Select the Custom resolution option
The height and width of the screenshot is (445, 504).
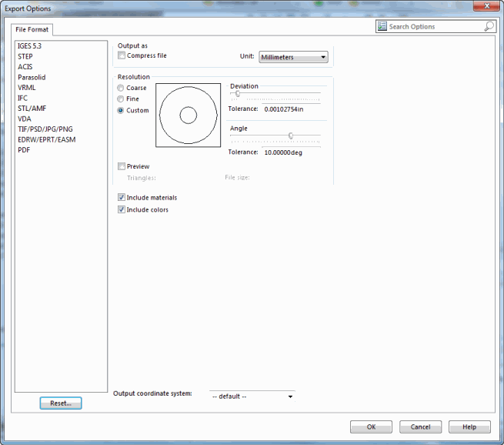(x=121, y=110)
